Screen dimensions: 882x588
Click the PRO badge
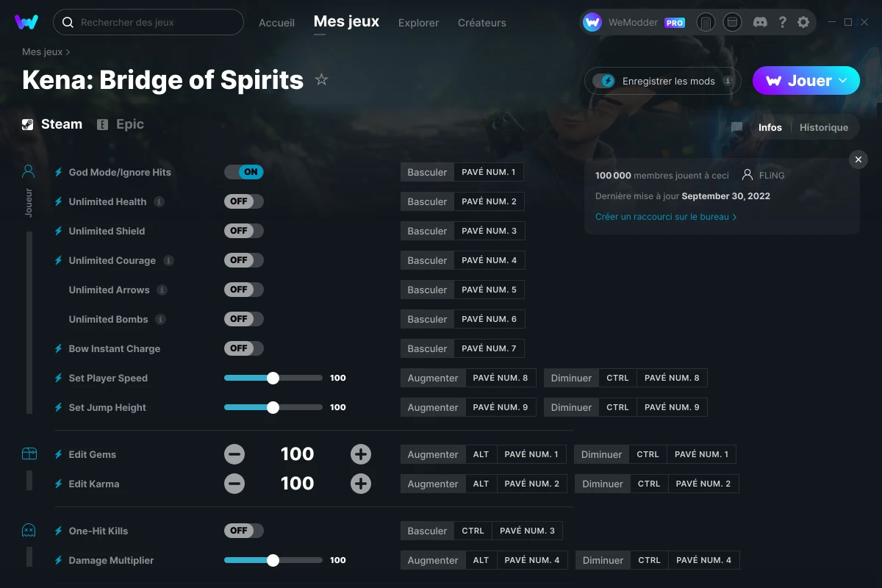[x=675, y=23]
